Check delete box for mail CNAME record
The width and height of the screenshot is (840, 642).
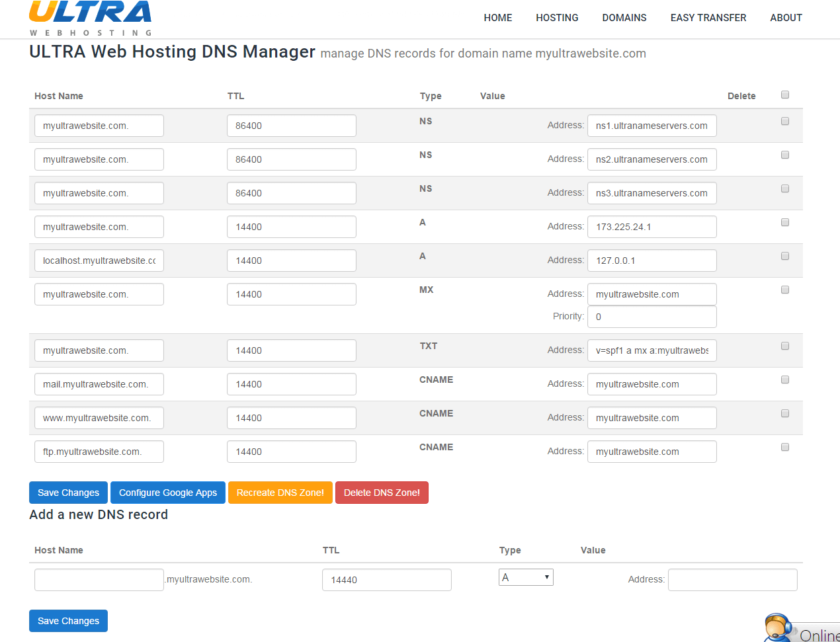coord(785,380)
